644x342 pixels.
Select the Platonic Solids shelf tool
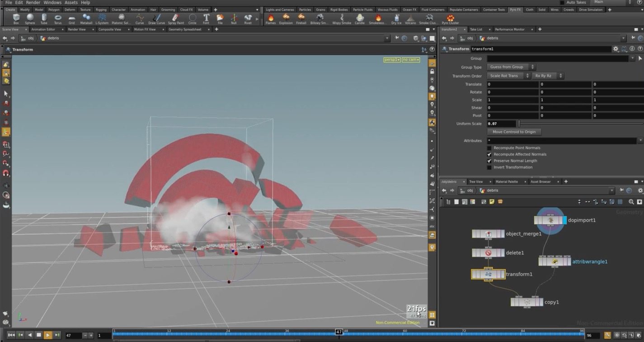point(121,19)
